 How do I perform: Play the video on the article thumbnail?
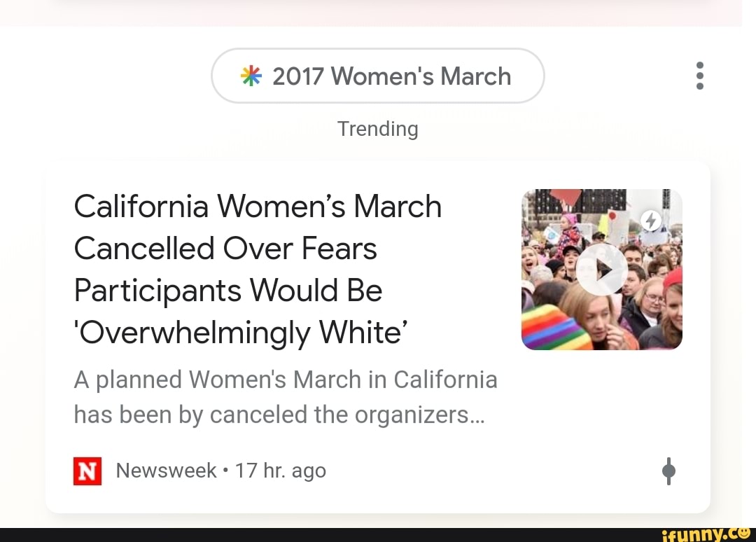[x=602, y=270]
